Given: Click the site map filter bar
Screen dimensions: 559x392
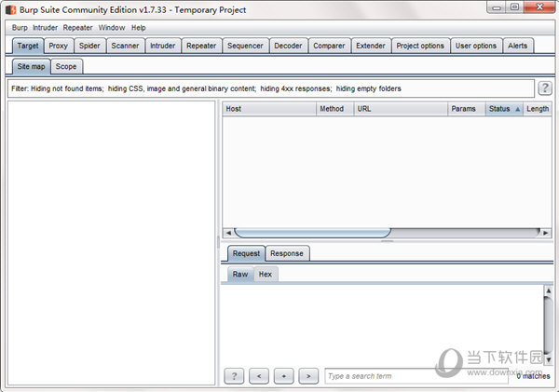Looking at the screenshot, I should point(271,88).
